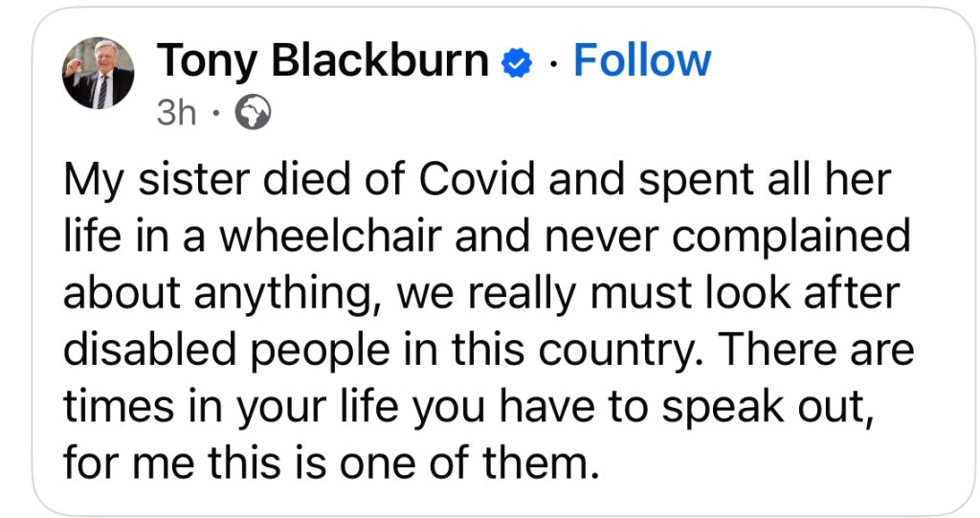The height and width of the screenshot is (518, 980).
Task: Click the dot separator before Follow
Action: [552, 63]
